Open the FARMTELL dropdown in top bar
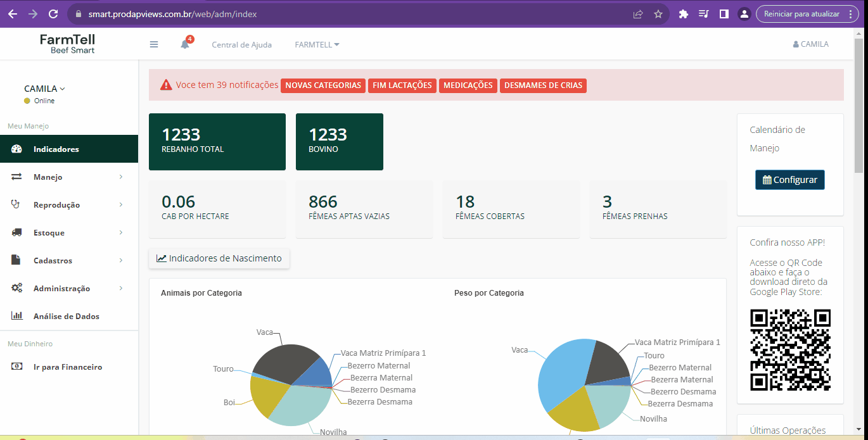 coord(317,45)
